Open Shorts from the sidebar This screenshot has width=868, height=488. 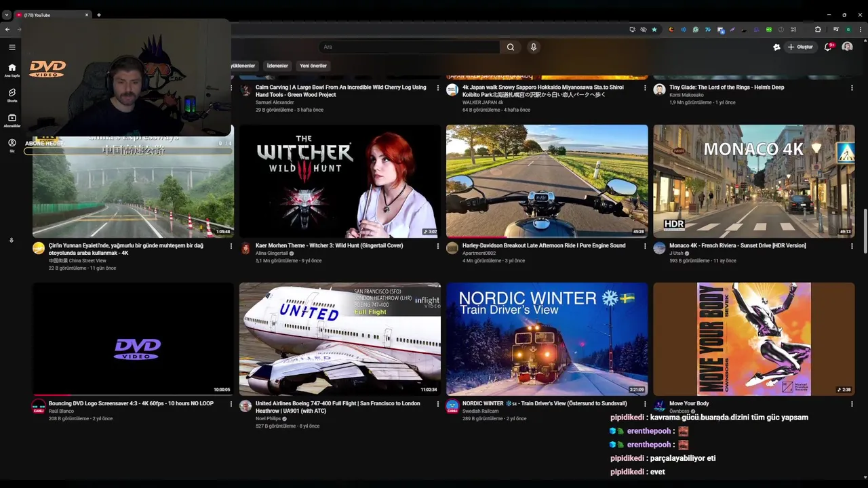click(12, 95)
